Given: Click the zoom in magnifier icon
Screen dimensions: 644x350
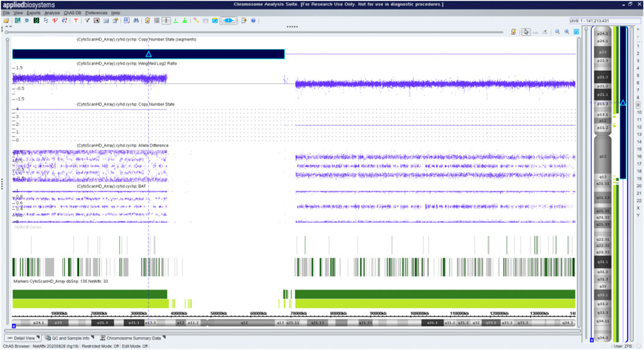Looking at the screenshot, I should click(567, 32).
